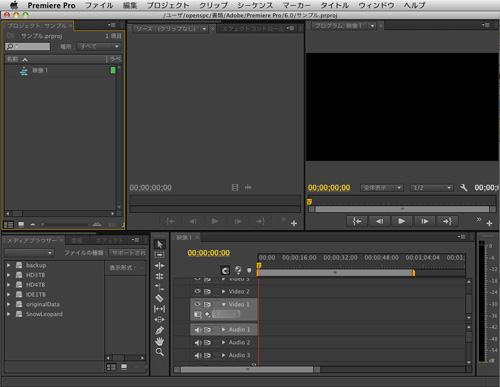
Task: Open Program monitor wrench settings
Action: (463, 188)
